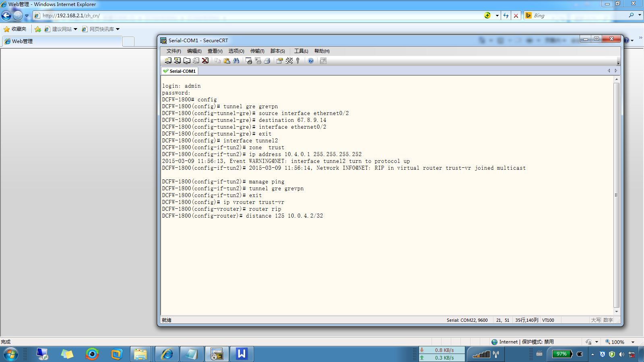Viewport: 644px width, 362px height.
Task: Click terminal scrollbar down arrow
Action: click(617, 311)
